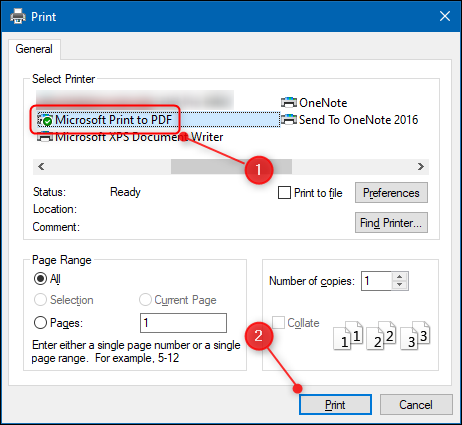The width and height of the screenshot is (462, 425).
Task: Select the Microsoft Print to PDF label
Action: pyautogui.click(x=113, y=120)
